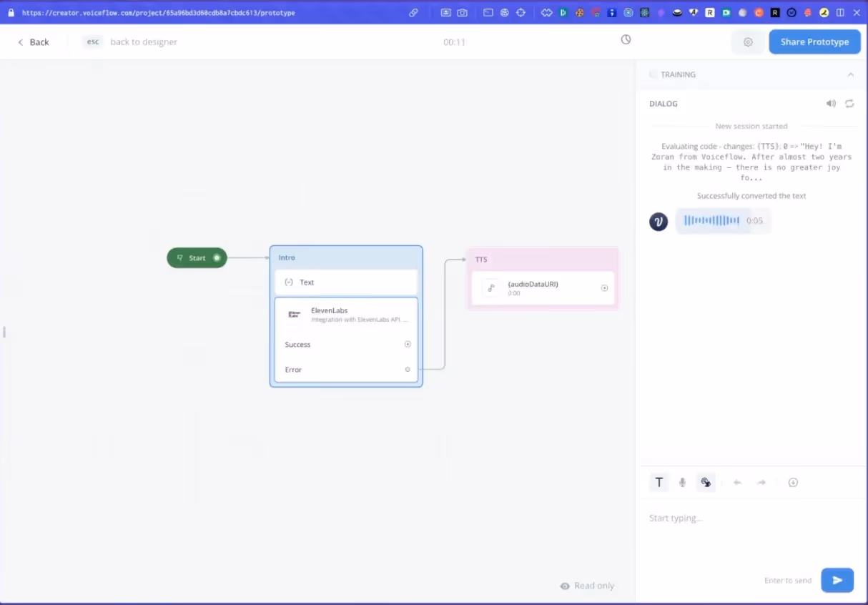Click the Evaluating code debug message
The height and width of the screenshot is (605, 868).
751,162
